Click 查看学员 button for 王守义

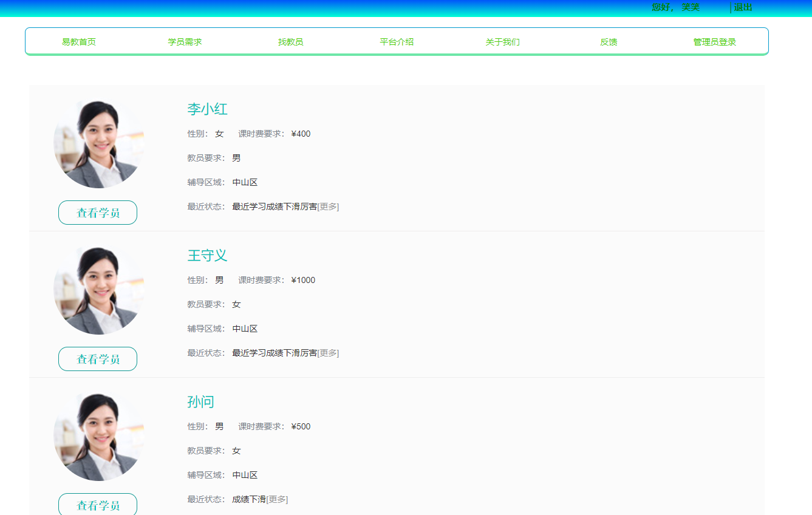[97, 358]
